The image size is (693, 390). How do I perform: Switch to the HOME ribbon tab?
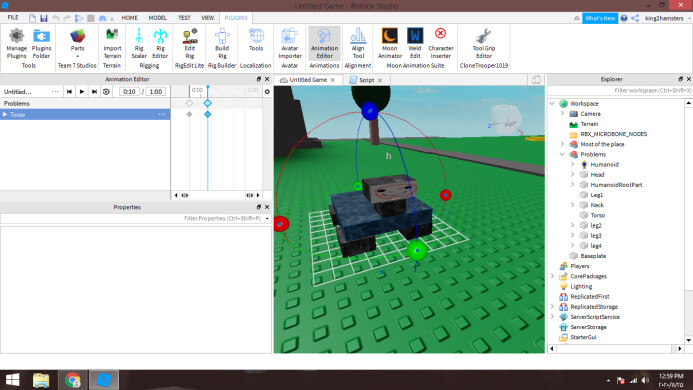coord(129,18)
